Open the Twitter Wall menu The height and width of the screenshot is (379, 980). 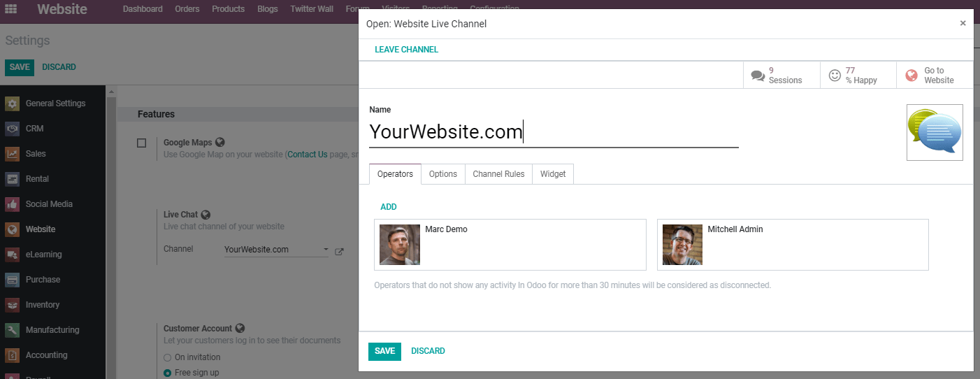[312, 9]
